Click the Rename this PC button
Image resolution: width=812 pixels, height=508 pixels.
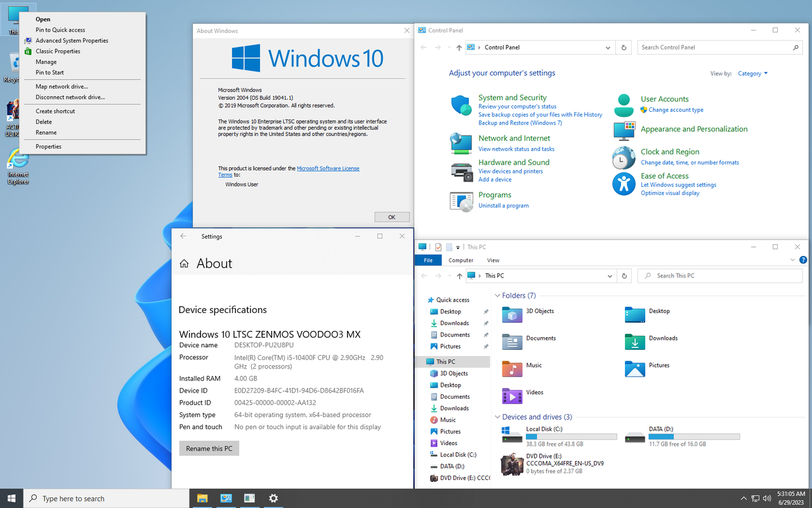[209, 448]
